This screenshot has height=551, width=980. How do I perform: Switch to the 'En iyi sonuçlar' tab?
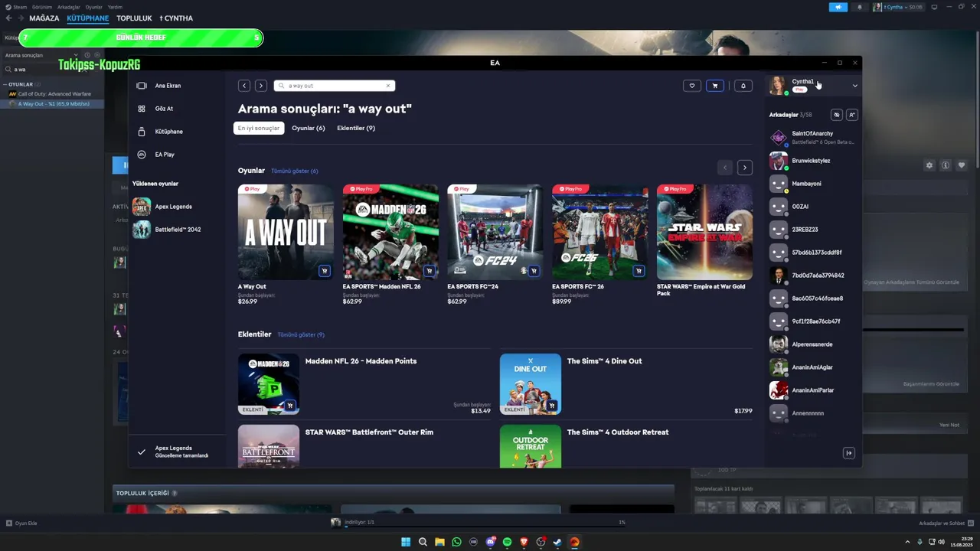pos(259,128)
